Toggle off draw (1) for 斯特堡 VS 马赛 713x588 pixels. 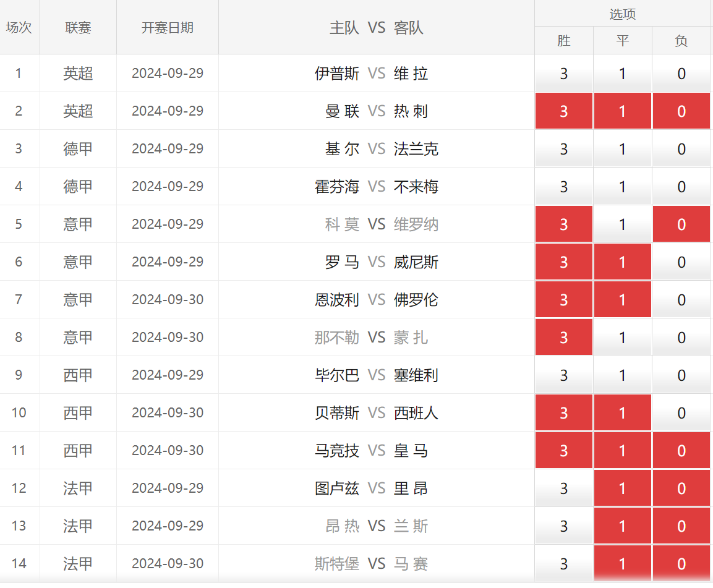(x=623, y=564)
